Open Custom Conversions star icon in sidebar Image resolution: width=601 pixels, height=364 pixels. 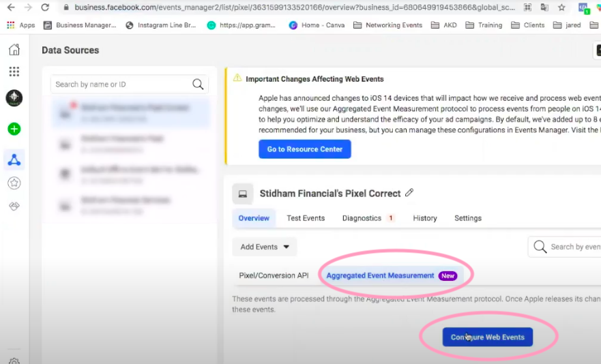(14, 183)
